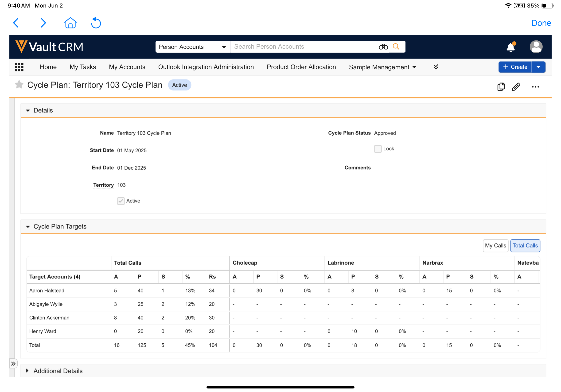Click the Search Person Accounts field

pyautogui.click(x=303, y=47)
